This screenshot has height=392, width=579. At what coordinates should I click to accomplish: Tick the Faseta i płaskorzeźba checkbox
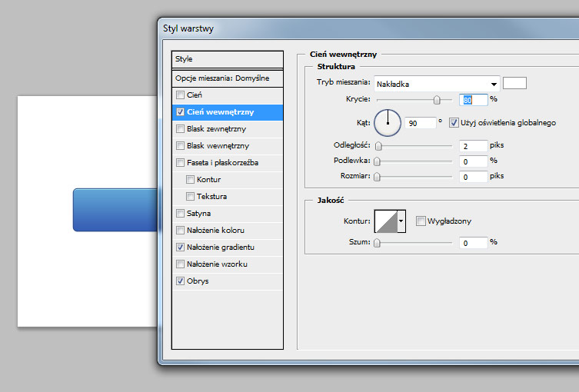pyautogui.click(x=180, y=163)
